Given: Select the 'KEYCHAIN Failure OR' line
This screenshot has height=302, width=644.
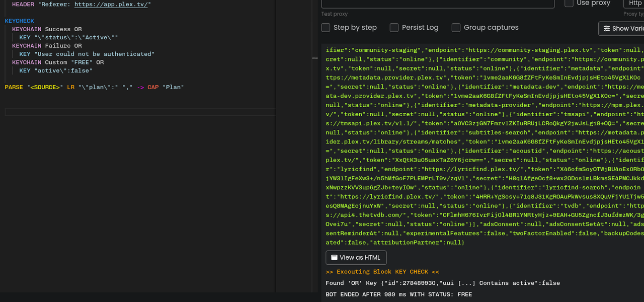Looking at the screenshot, I should tap(47, 46).
